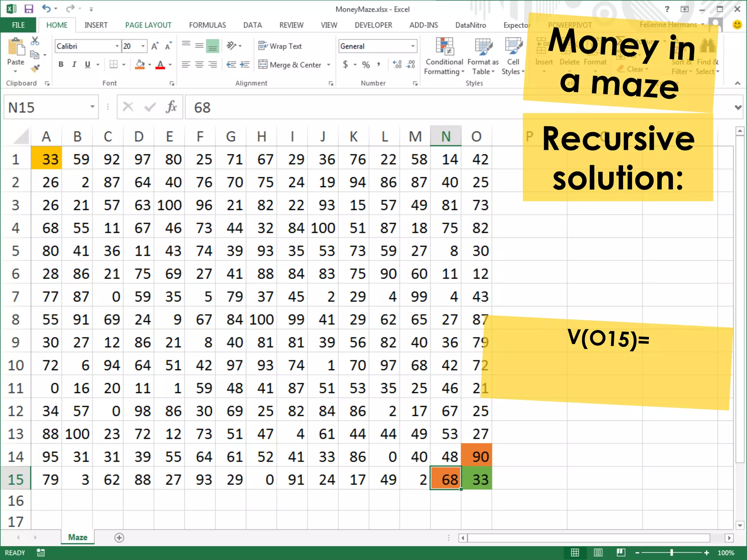Open the INSERT ribbon tab
747x560 pixels.
point(96,25)
